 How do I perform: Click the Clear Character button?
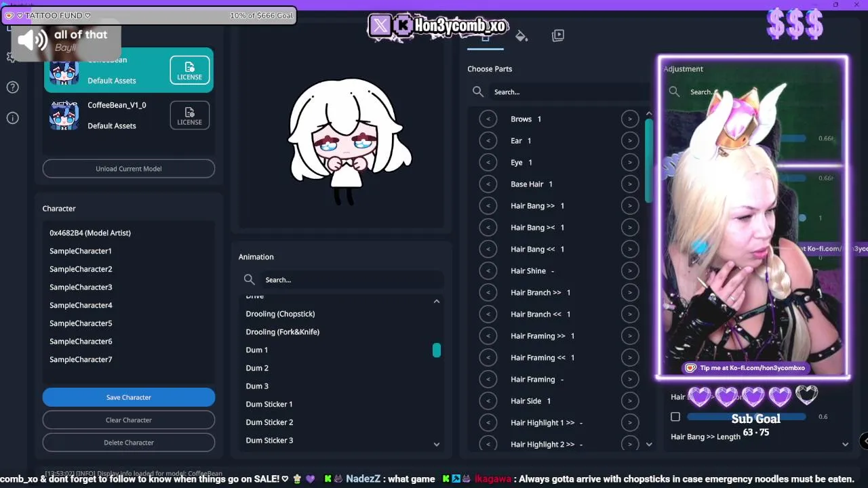click(x=129, y=420)
